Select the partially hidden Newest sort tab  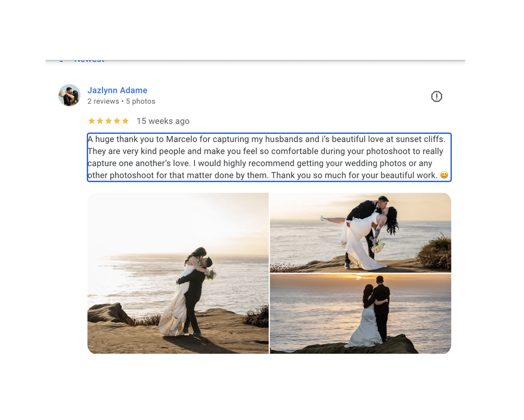click(89, 61)
